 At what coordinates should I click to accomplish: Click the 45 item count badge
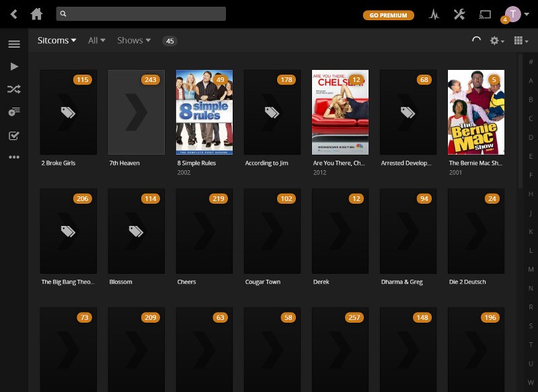coord(169,41)
